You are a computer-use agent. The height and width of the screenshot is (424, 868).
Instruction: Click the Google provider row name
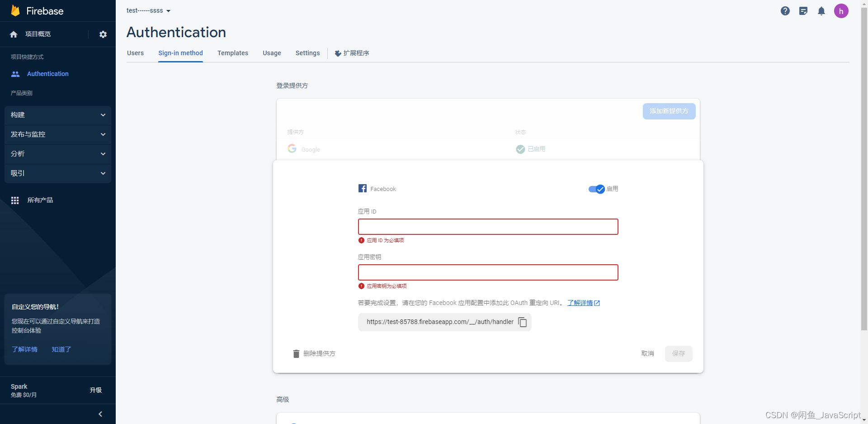coord(311,150)
